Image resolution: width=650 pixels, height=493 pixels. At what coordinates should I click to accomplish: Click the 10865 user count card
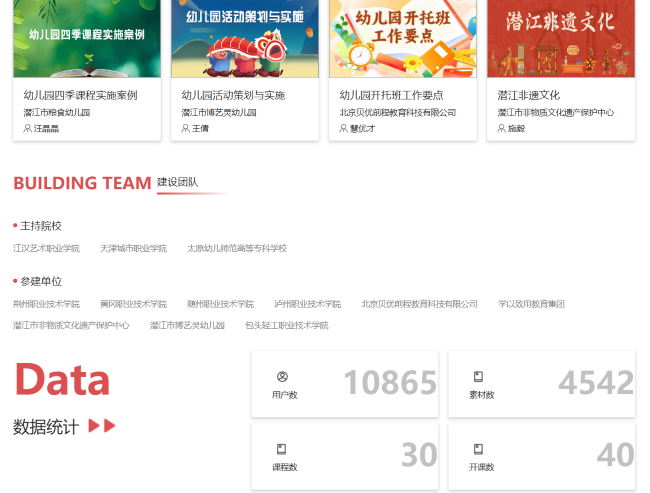coord(344,384)
